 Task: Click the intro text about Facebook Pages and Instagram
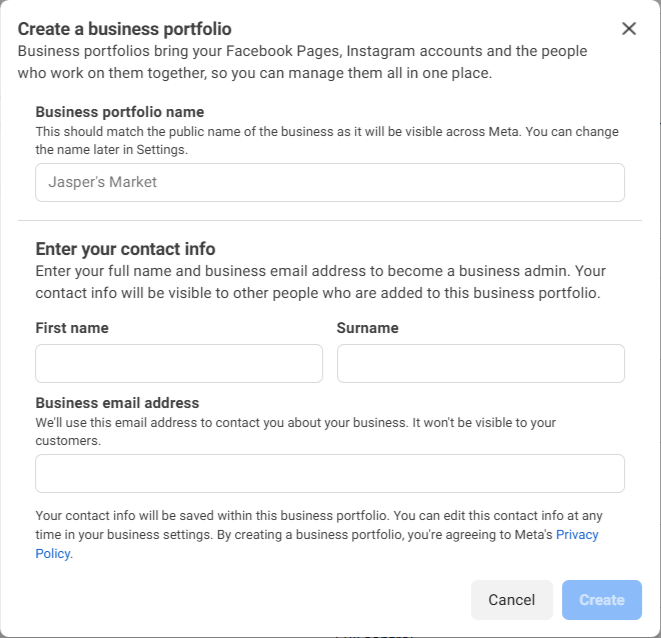pos(303,61)
